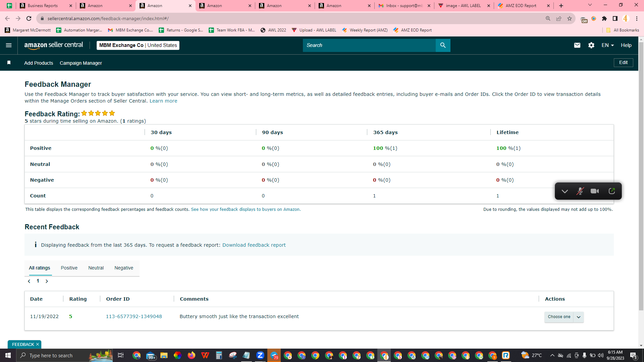The height and width of the screenshot is (362, 644).
Task: Download the feedback report
Action: tap(254, 245)
